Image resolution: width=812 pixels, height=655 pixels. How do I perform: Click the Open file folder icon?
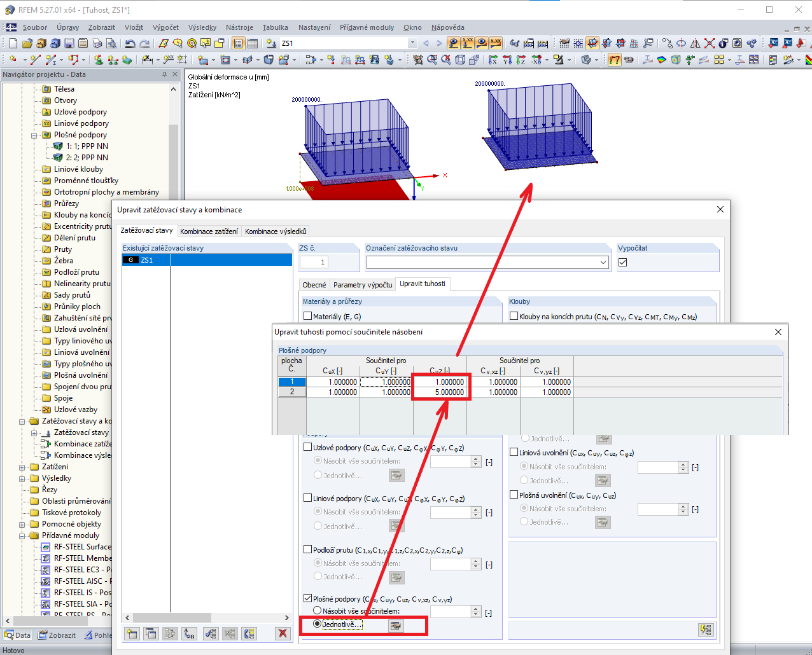[27, 43]
